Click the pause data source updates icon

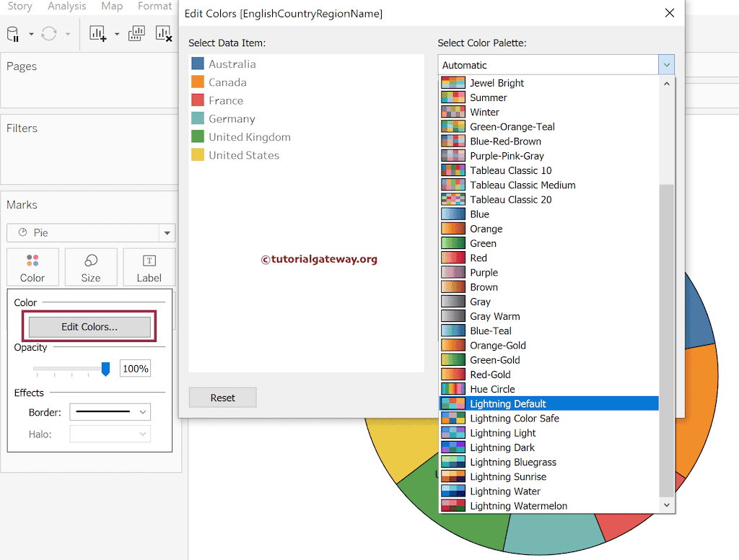[13, 34]
